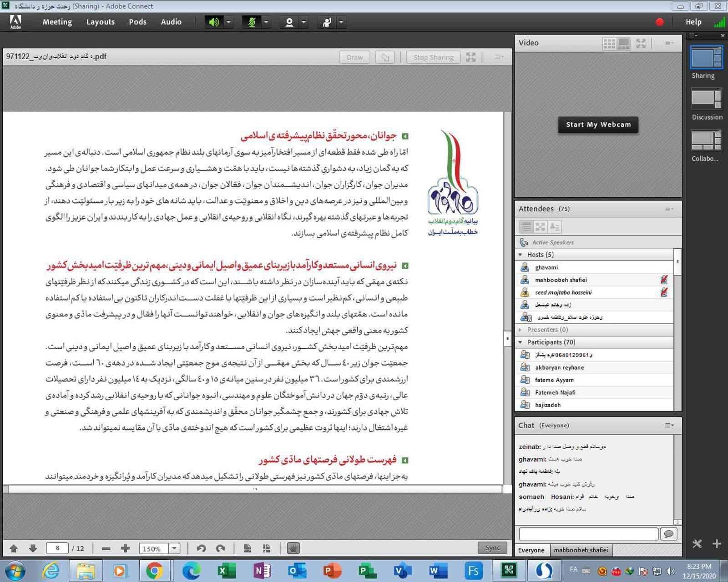Toggle the webcam icon in top toolbar

coord(289,22)
